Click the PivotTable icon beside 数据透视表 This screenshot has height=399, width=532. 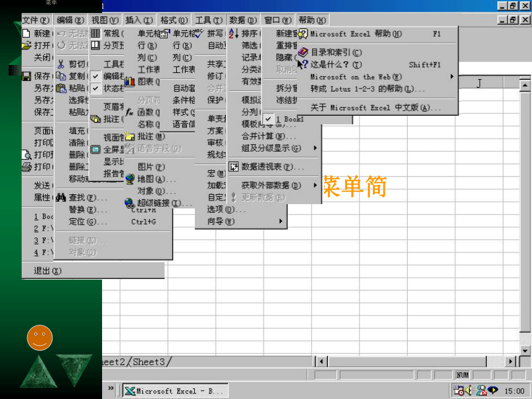(x=233, y=166)
